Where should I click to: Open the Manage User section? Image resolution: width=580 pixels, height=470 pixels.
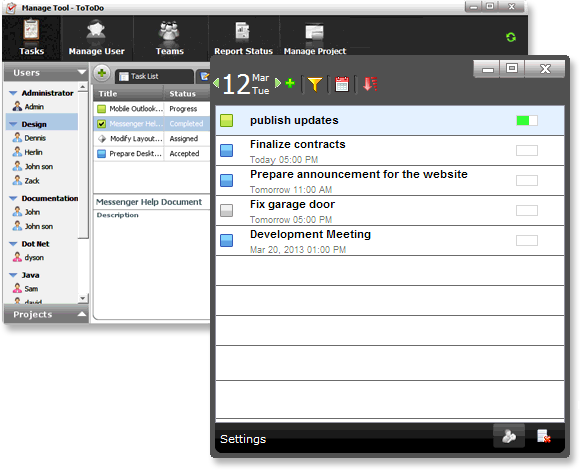tap(96, 38)
